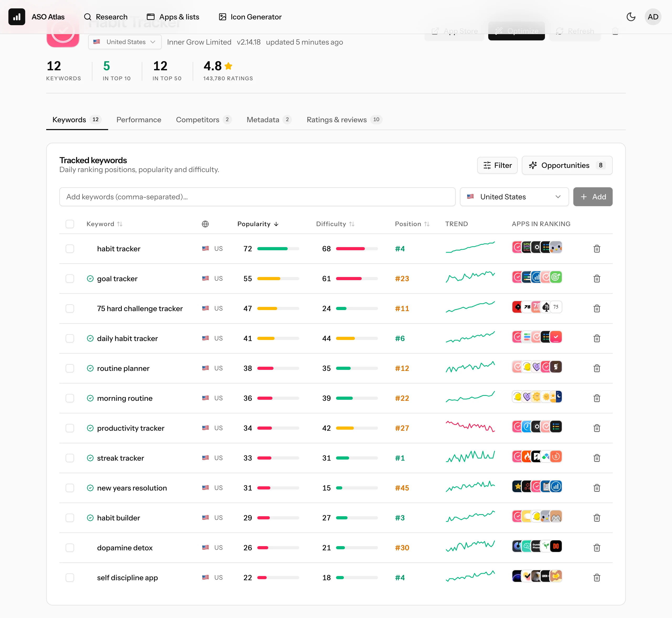Image resolution: width=672 pixels, height=618 pixels.
Task: Check the morning routine row checkbox
Action: 70,398
